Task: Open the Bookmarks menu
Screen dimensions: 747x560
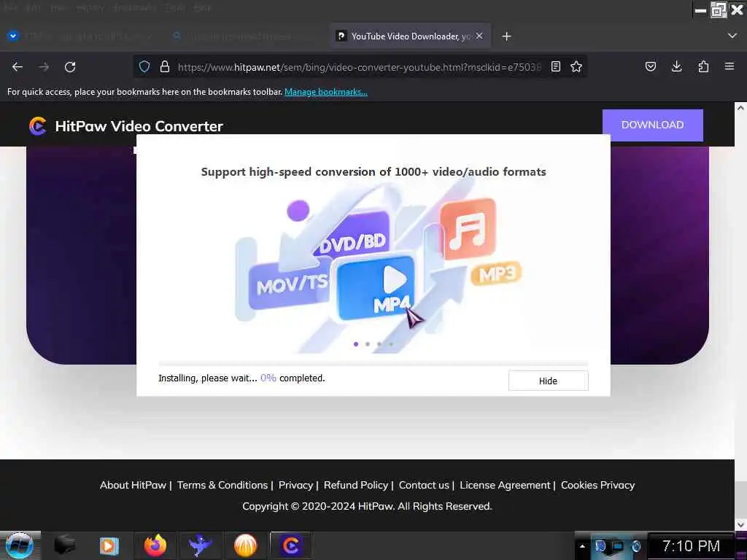Action: pyautogui.click(x=134, y=7)
